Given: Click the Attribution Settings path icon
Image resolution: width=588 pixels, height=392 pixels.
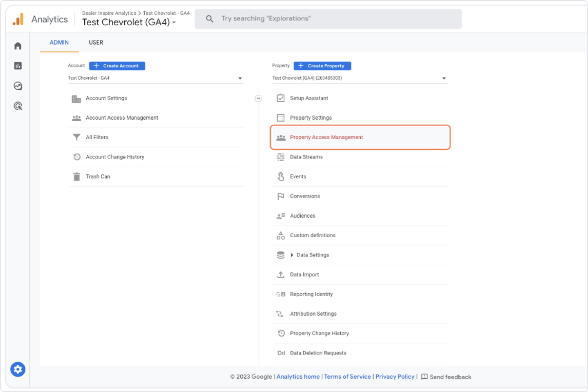Looking at the screenshot, I should tap(279, 314).
